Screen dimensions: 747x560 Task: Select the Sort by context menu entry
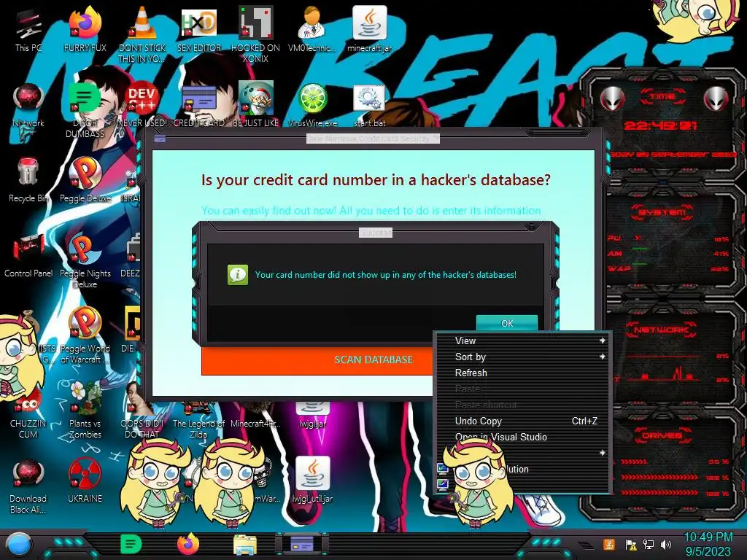pyautogui.click(x=522, y=357)
